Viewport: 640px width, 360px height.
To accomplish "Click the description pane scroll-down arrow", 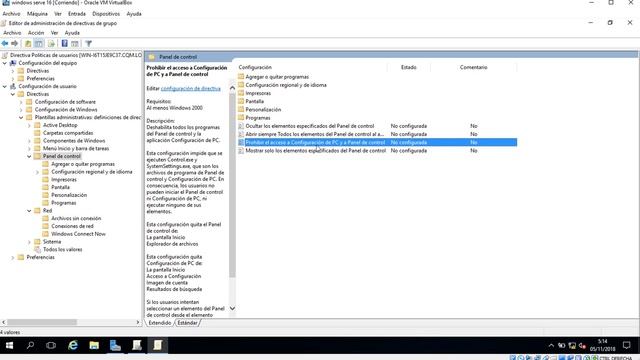I will (x=232, y=309).
